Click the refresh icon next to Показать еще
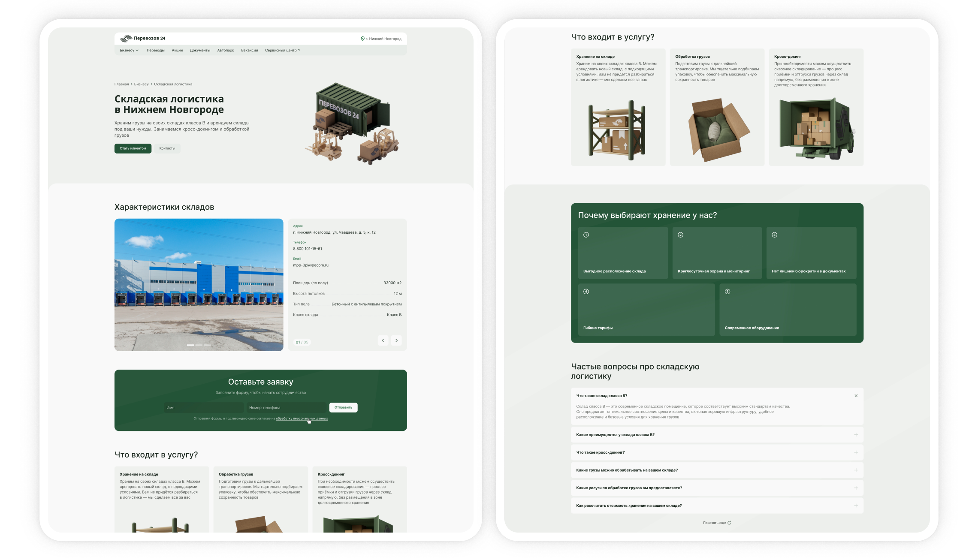The width and height of the screenshot is (978, 560). pyautogui.click(x=729, y=523)
